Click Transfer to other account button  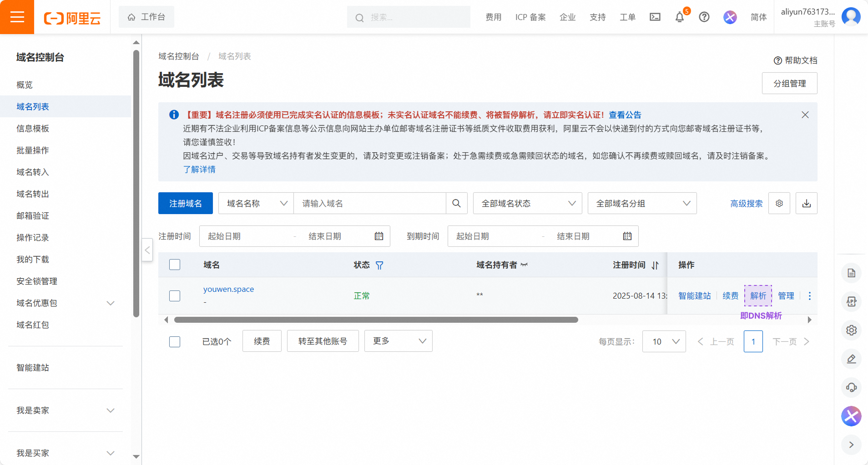click(323, 341)
